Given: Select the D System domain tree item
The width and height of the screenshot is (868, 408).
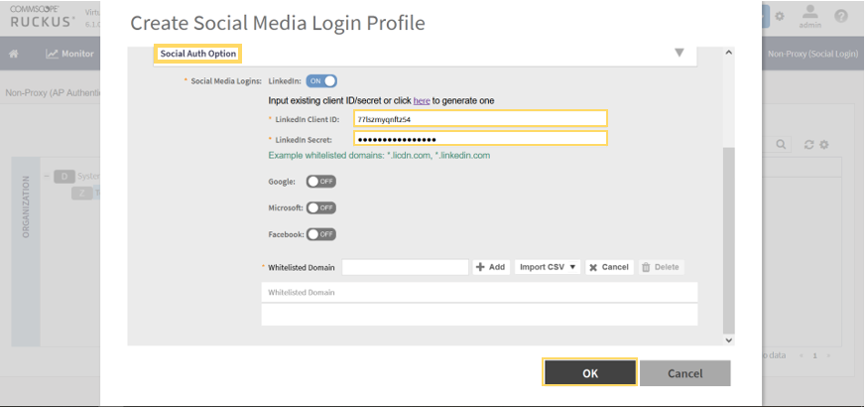Looking at the screenshot, I should [75, 177].
